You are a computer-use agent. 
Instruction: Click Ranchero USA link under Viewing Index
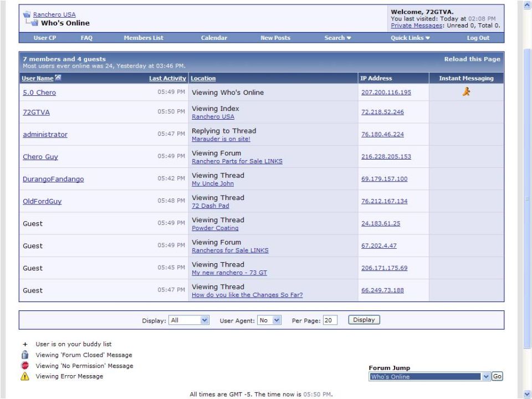click(x=213, y=116)
